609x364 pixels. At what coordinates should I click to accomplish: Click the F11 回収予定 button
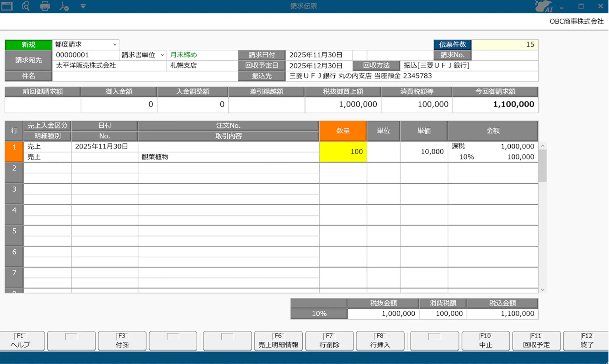pyautogui.click(x=536, y=341)
